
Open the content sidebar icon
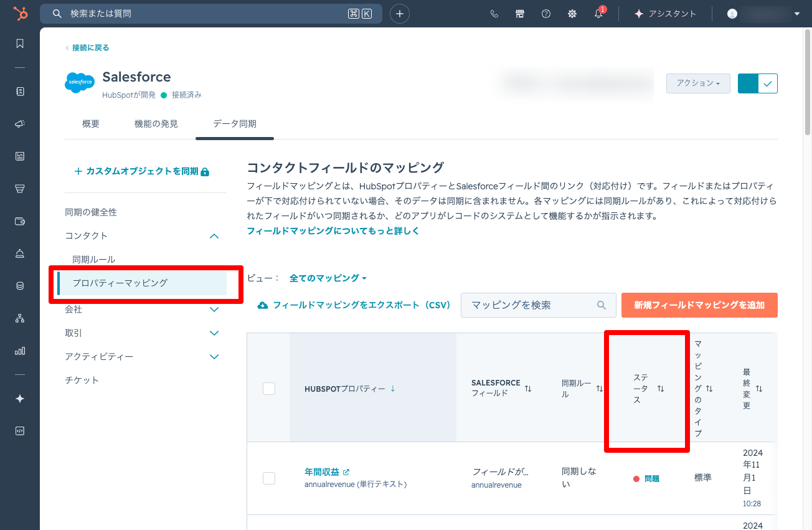(20, 156)
